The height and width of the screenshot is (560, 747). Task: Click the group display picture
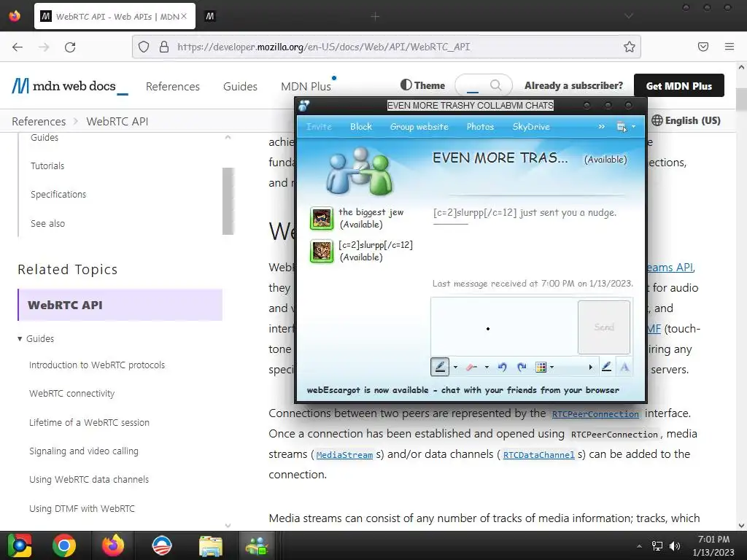(x=360, y=171)
